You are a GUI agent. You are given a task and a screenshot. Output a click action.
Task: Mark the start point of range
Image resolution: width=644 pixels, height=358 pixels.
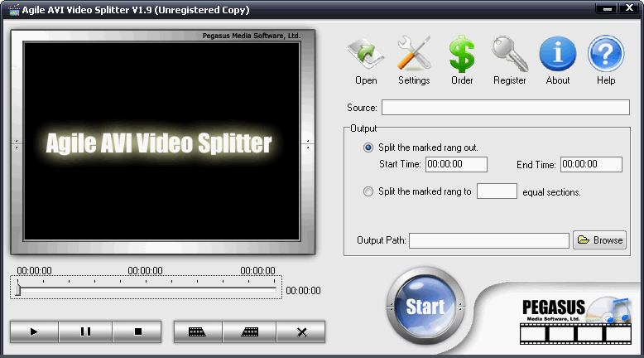[x=198, y=331]
